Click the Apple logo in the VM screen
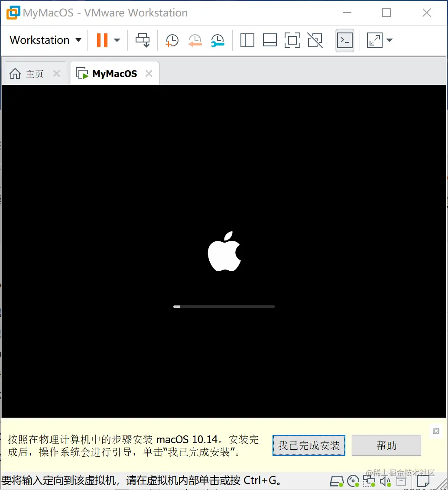This screenshot has height=490, width=448. click(x=224, y=252)
